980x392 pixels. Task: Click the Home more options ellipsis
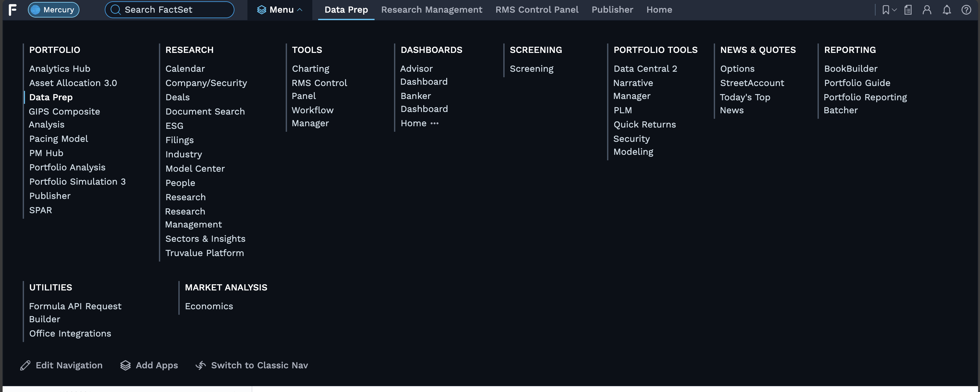click(x=435, y=123)
